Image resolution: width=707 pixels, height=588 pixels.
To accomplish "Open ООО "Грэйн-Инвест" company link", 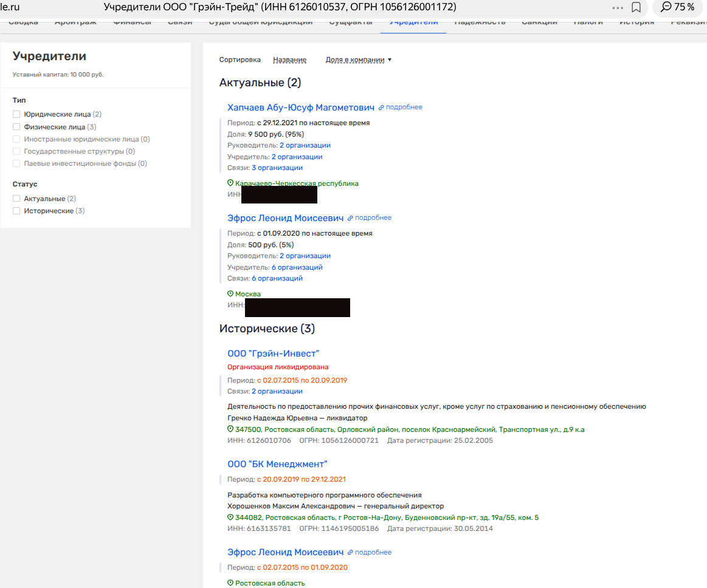I will click(x=273, y=354).
